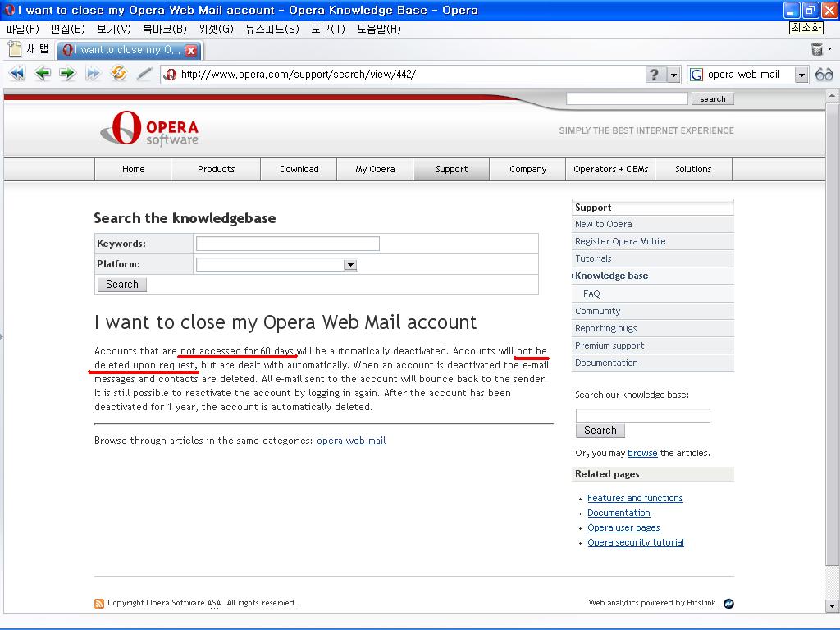Viewport: 840px width, 630px height.
Task: Open the closed tabs trash can
Action: [x=816, y=49]
